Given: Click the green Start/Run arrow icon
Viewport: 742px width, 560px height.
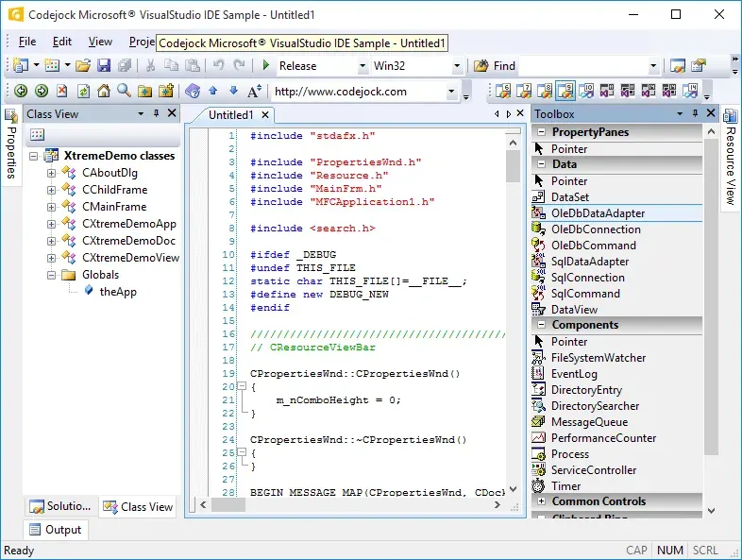Looking at the screenshot, I should coord(266,65).
